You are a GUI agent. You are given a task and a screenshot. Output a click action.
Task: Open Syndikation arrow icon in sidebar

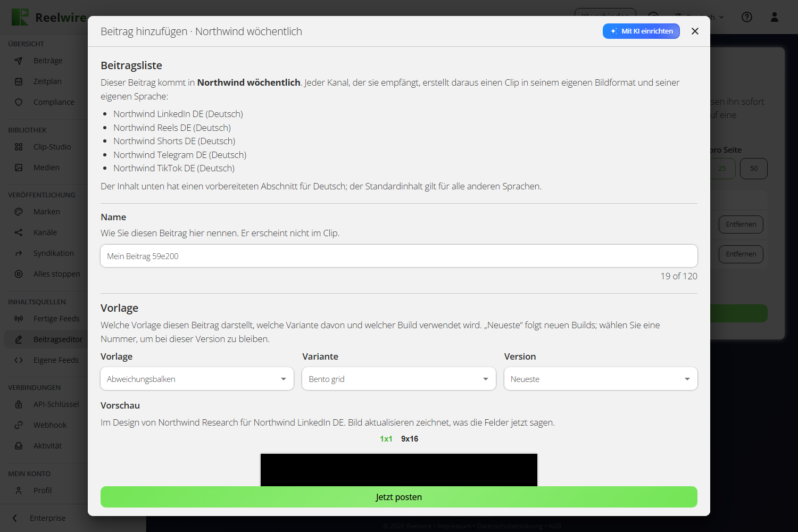coord(19,253)
